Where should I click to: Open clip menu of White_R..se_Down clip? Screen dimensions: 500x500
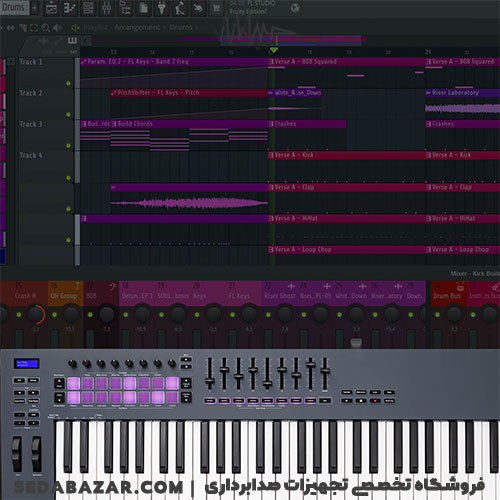(x=271, y=93)
